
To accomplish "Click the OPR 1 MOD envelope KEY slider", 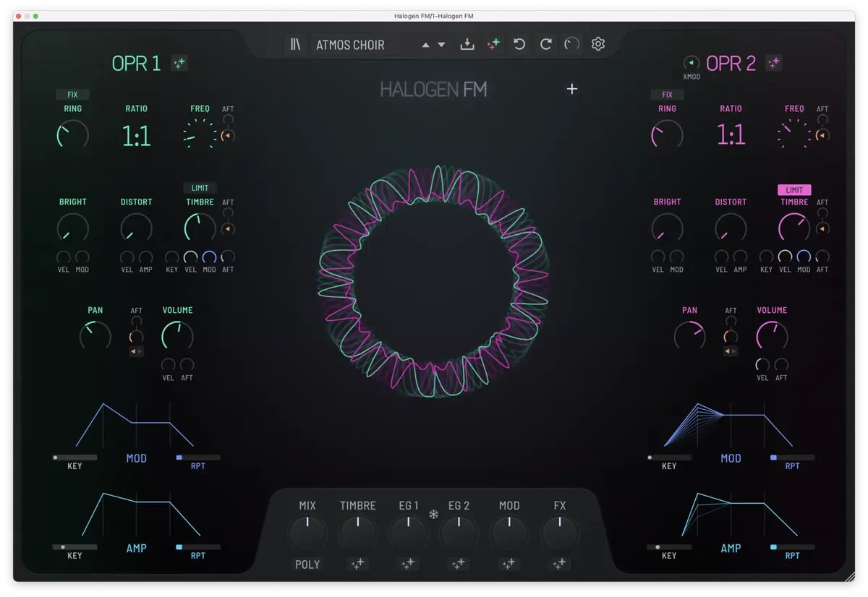I will pos(75,458).
